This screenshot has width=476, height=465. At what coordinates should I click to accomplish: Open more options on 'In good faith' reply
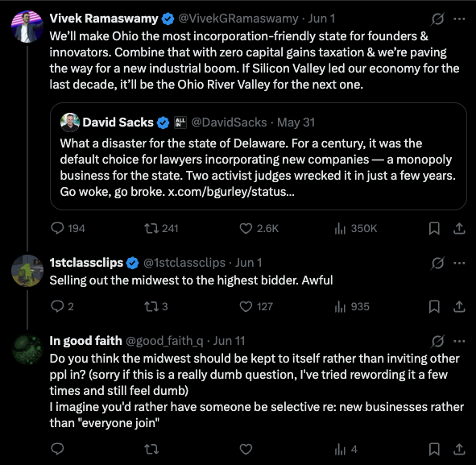tap(459, 342)
